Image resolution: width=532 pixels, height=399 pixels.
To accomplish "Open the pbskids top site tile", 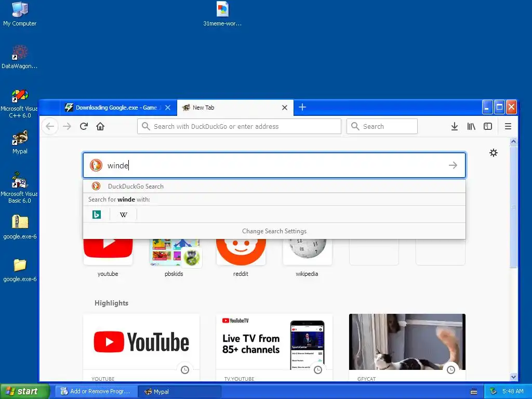I will point(174,258).
